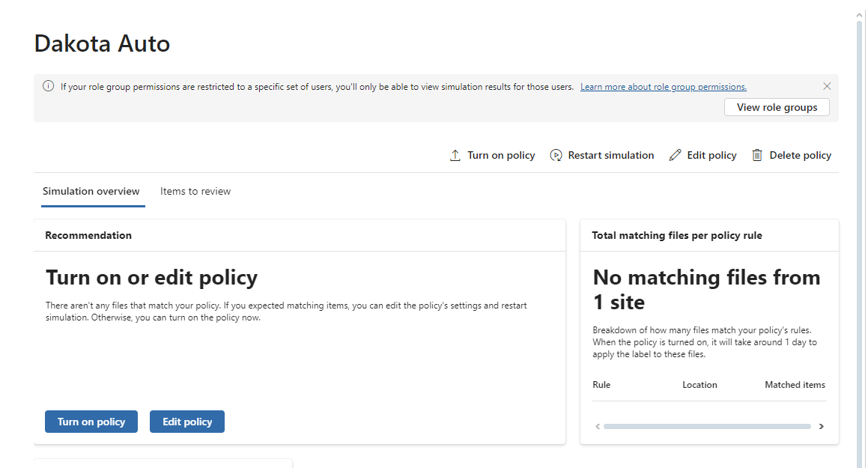
Task: Click the Location column header
Action: pyautogui.click(x=699, y=385)
